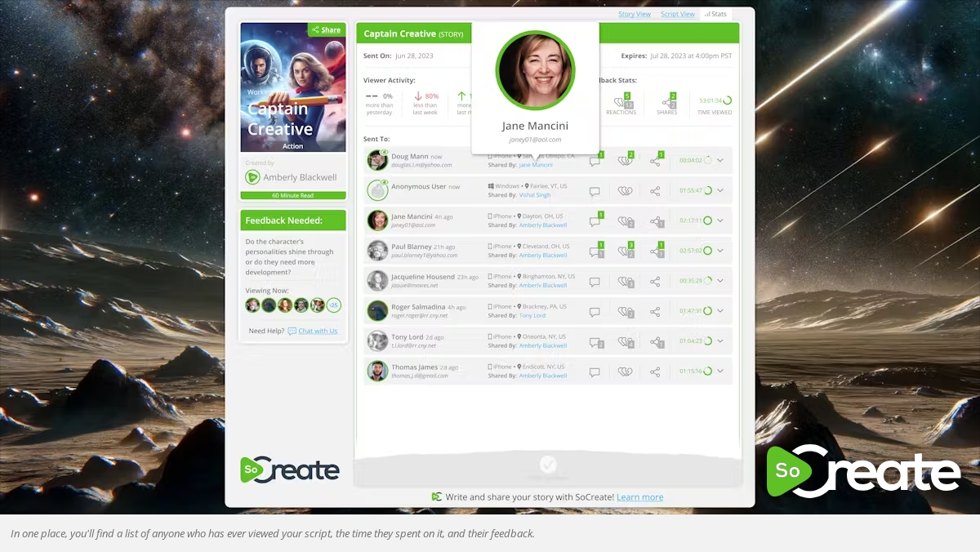This screenshot has height=552, width=980.
Task: Click the share icon on Paul Blarney's row
Action: point(657,251)
